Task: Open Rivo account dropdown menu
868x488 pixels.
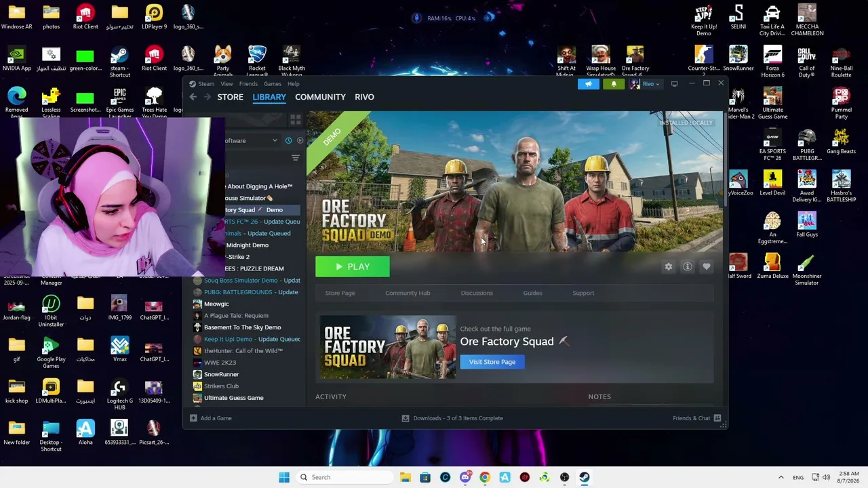Action: [645, 84]
